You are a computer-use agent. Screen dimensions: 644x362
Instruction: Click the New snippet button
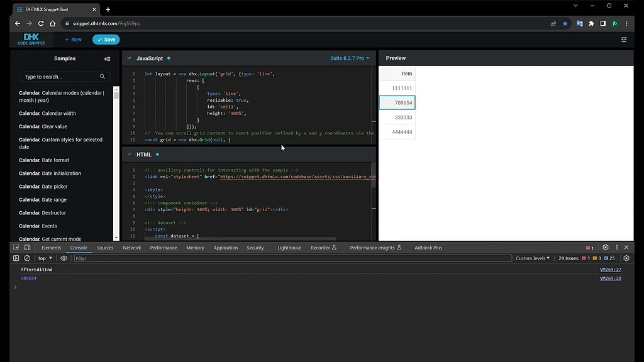(x=73, y=40)
